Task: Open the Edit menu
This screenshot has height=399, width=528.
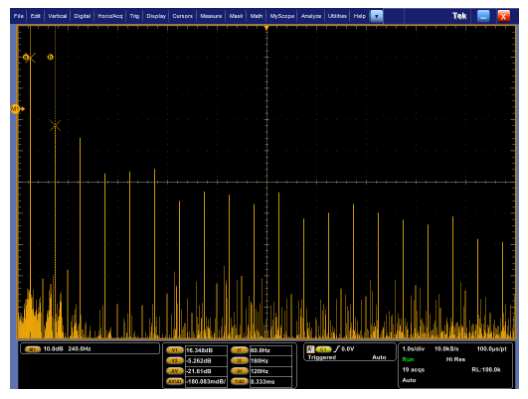Action: [35, 16]
